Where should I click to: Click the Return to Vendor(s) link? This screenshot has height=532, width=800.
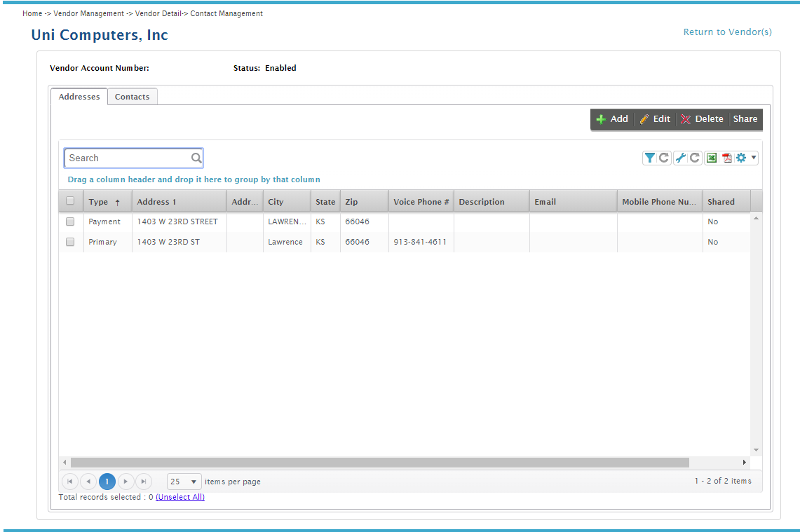[x=728, y=32]
